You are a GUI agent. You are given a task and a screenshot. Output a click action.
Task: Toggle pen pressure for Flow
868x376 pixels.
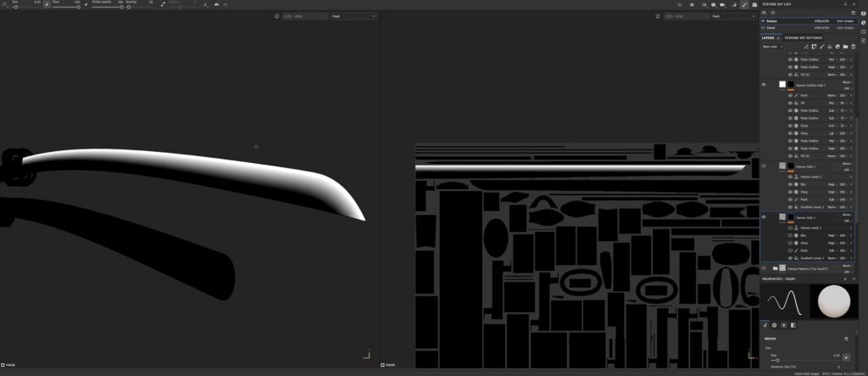point(86,4)
